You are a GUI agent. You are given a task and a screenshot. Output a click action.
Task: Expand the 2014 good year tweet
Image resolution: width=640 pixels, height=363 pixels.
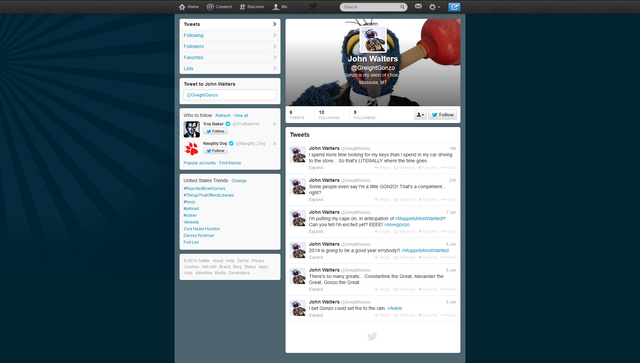(x=316, y=257)
